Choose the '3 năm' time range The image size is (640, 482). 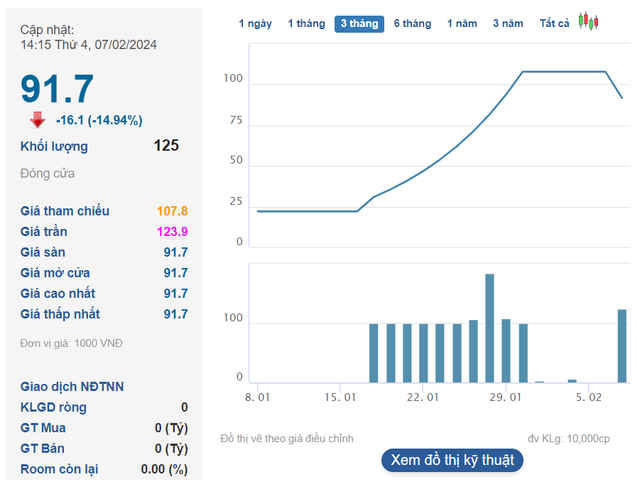click(x=509, y=23)
